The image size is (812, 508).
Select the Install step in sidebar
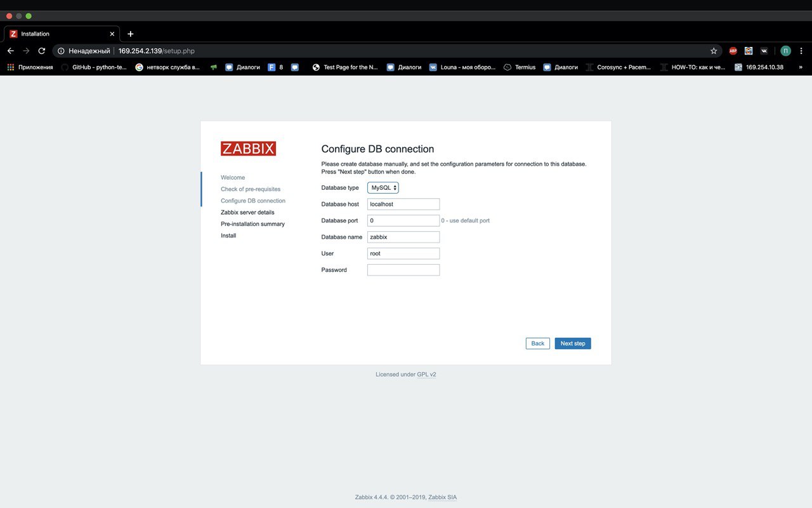click(228, 236)
